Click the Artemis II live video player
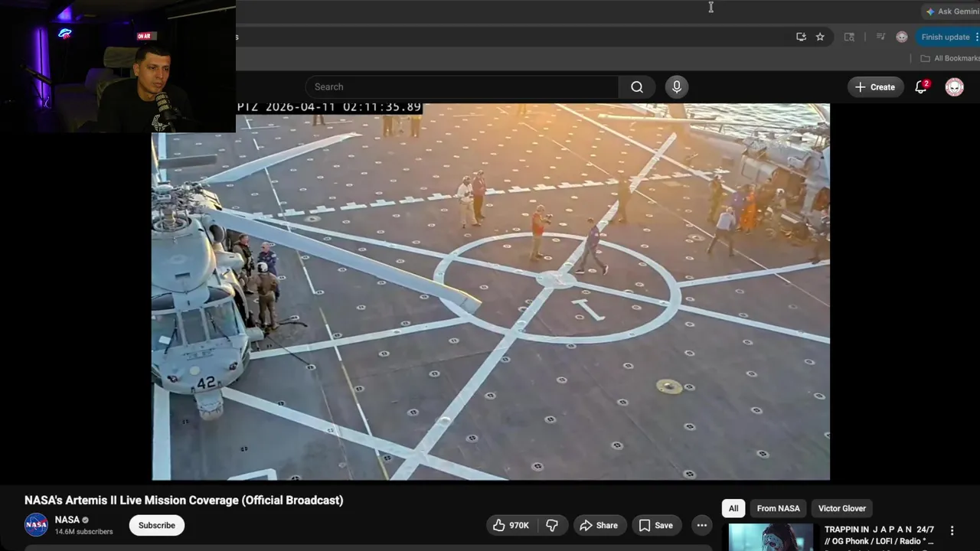This screenshot has width=980, height=551. pos(491,292)
